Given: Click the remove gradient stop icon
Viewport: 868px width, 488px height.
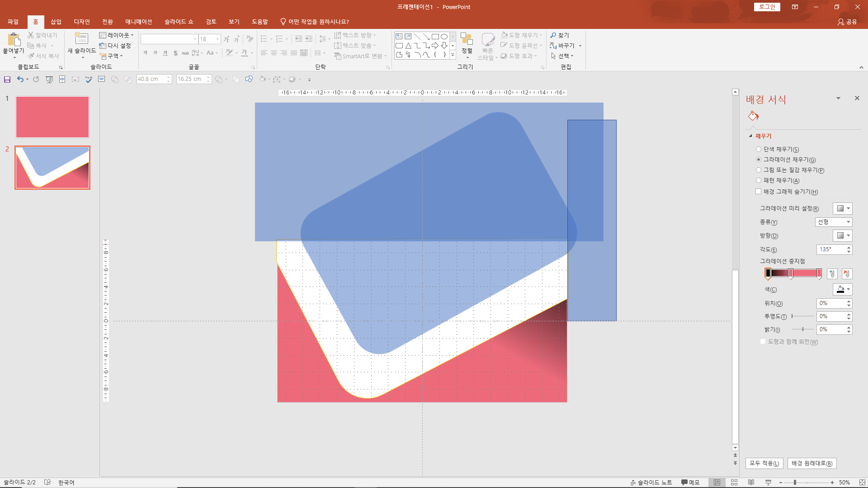Looking at the screenshot, I should (x=847, y=274).
